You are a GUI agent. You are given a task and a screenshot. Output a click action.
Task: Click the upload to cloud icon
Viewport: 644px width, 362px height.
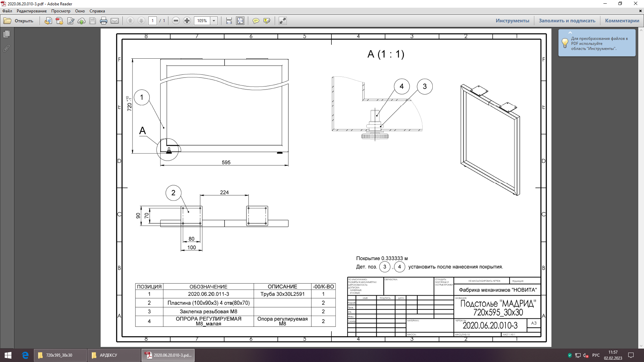click(x=82, y=21)
